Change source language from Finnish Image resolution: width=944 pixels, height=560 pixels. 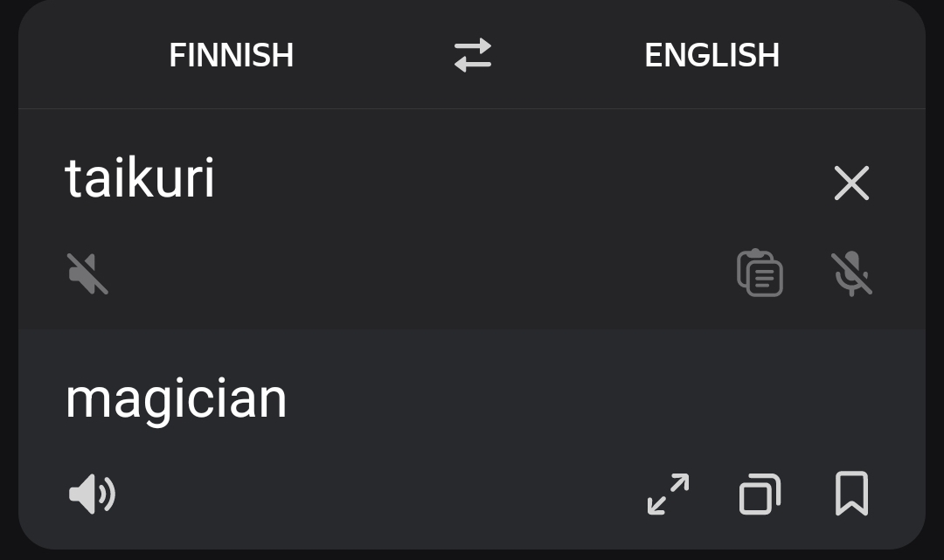[231, 55]
